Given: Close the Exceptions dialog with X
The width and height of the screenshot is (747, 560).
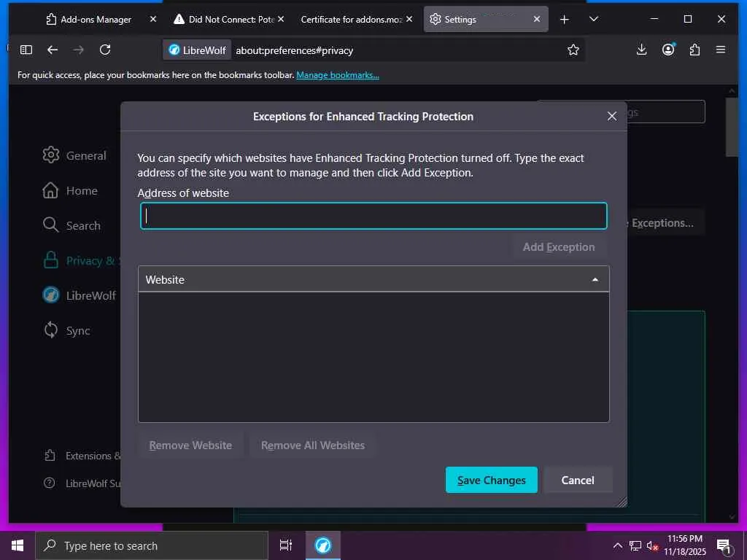Looking at the screenshot, I should 612,116.
